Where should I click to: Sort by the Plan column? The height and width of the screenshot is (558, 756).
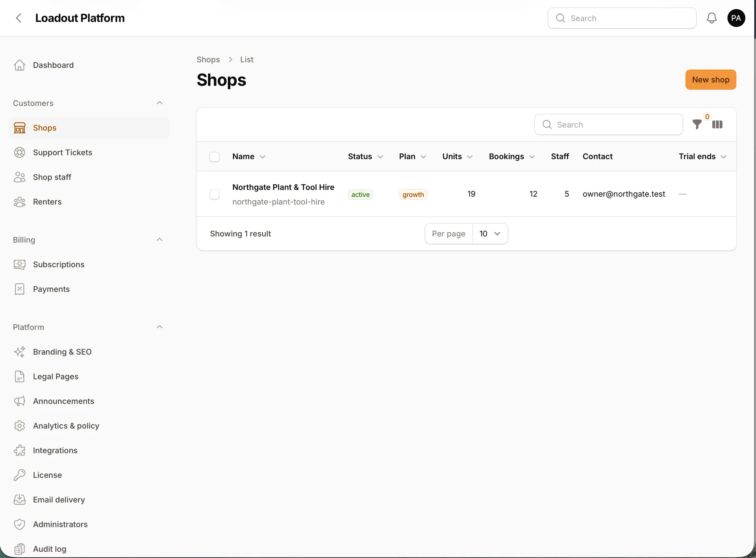click(413, 156)
